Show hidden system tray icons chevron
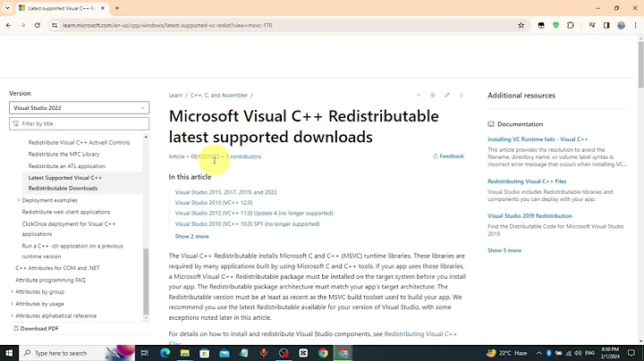Screen dimensions: 644x361 (x=538, y=353)
